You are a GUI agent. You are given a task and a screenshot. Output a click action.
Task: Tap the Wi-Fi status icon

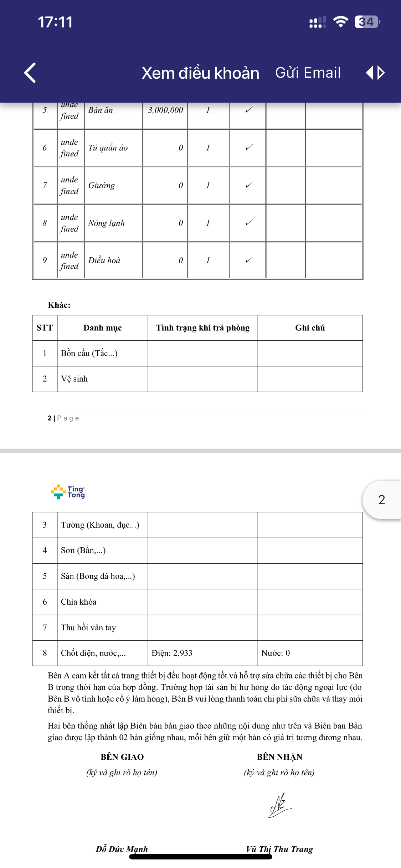pyautogui.click(x=340, y=22)
